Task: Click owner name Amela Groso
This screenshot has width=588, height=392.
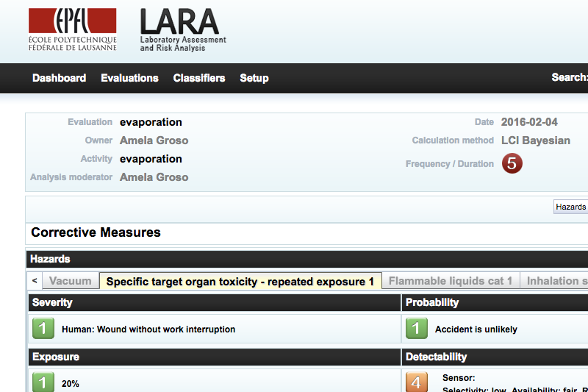Action: [154, 140]
